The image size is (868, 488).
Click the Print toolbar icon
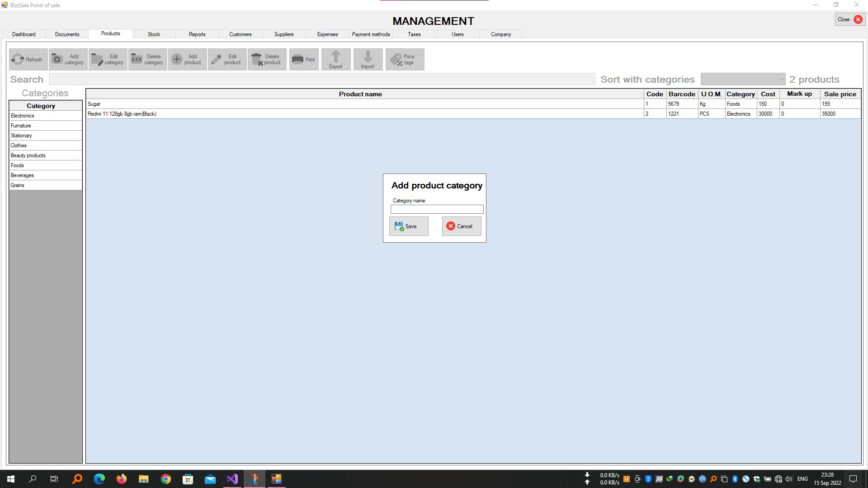pos(297,59)
